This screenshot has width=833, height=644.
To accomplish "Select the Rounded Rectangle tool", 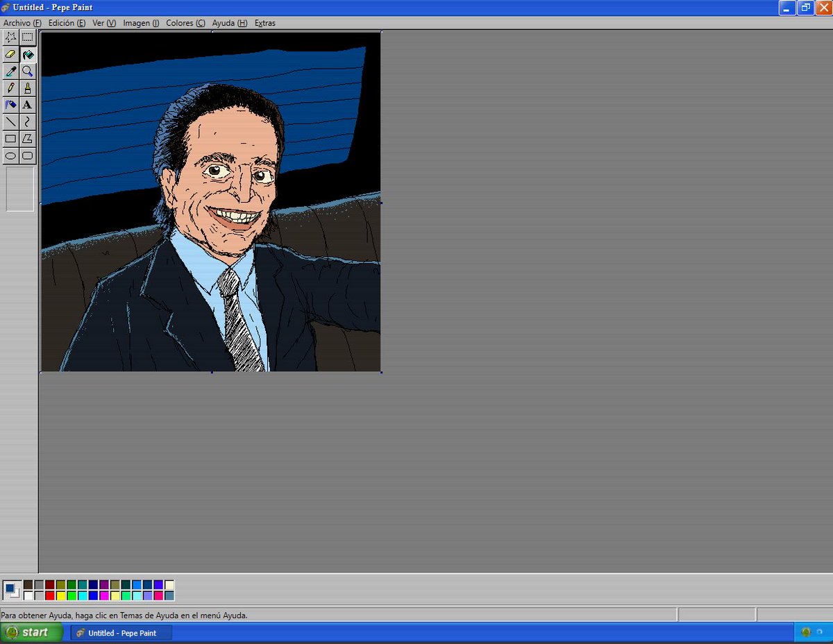I will pyautogui.click(x=27, y=155).
